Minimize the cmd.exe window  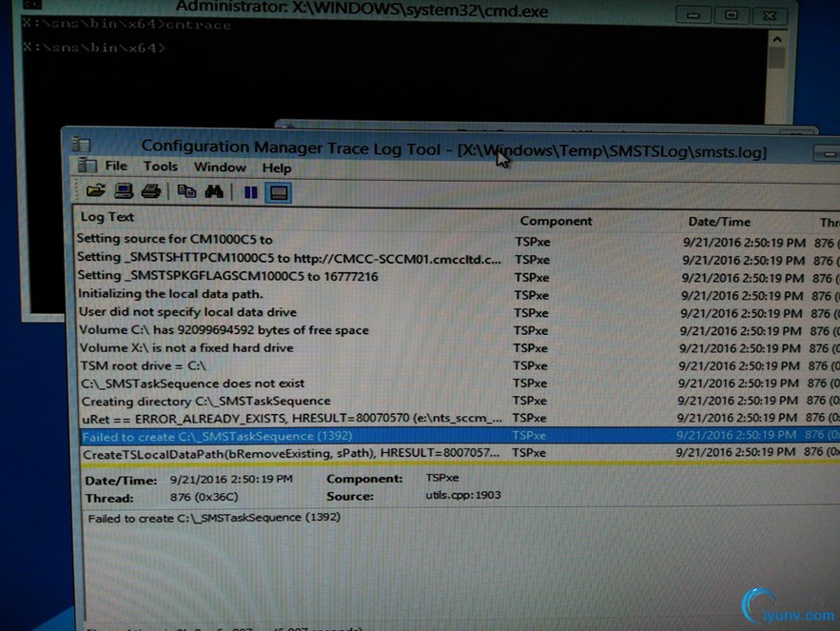[x=693, y=15]
